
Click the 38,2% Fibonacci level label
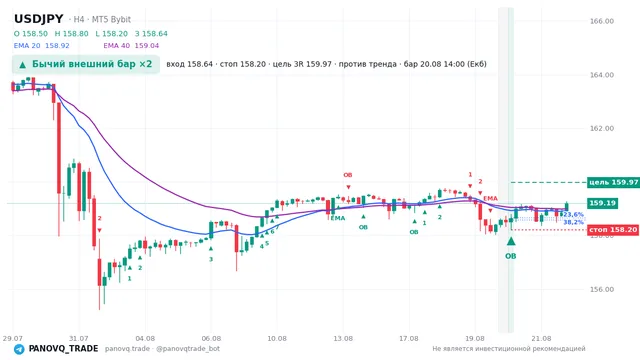(x=573, y=222)
